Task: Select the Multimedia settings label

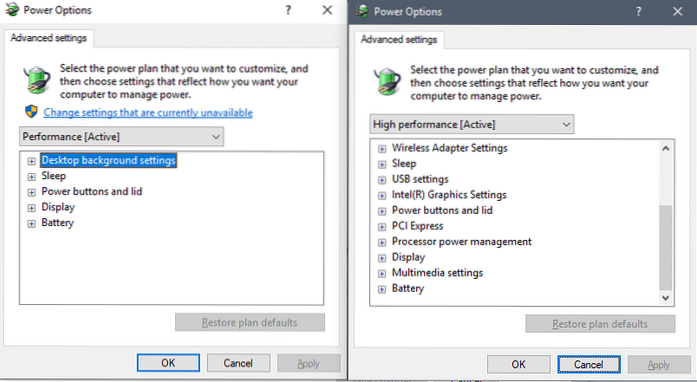Action: click(437, 273)
